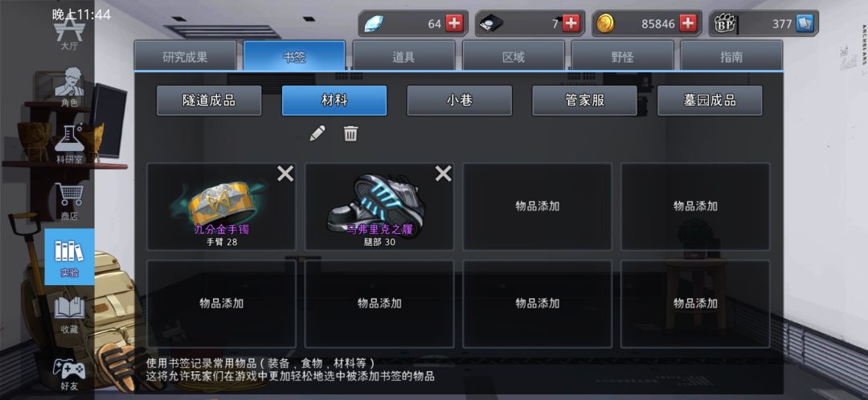Image resolution: width=868 pixels, height=400 pixels.
Task: Open the 科研室 flask icon
Action: [69, 145]
